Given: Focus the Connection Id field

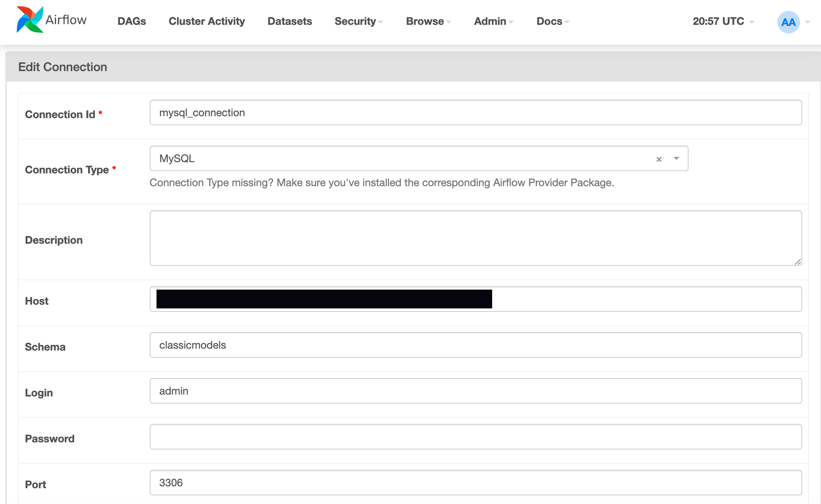Looking at the screenshot, I should pyautogui.click(x=475, y=112).
